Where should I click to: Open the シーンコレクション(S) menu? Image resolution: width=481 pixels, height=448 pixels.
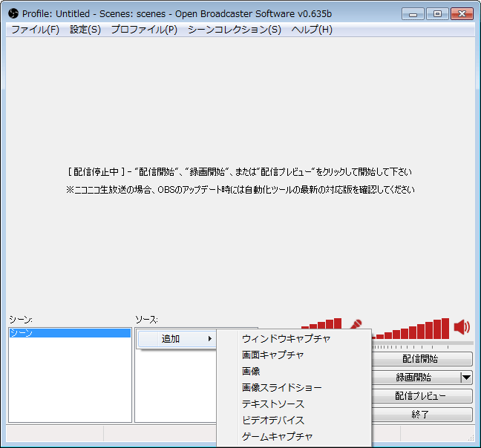[235, 30]
